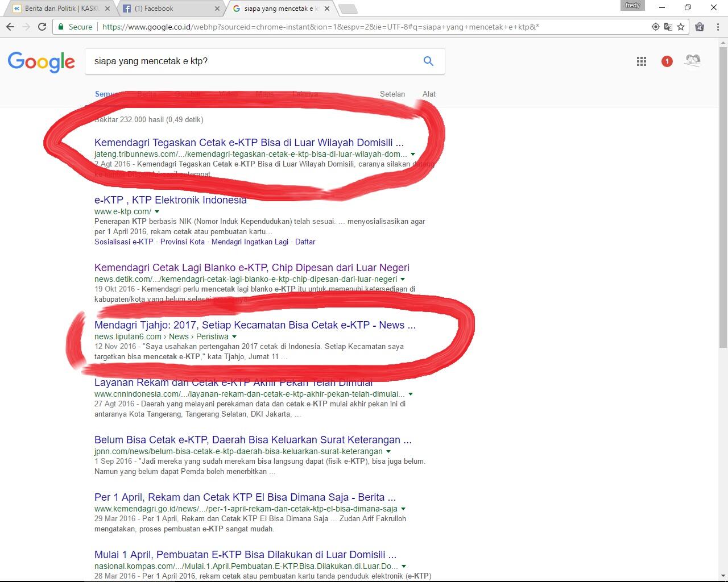The width and height of the screenshot is (728, 582).
Task: Open Mulai 1 April, Pembuatan E-KTP result
Action: coord(246,554)
